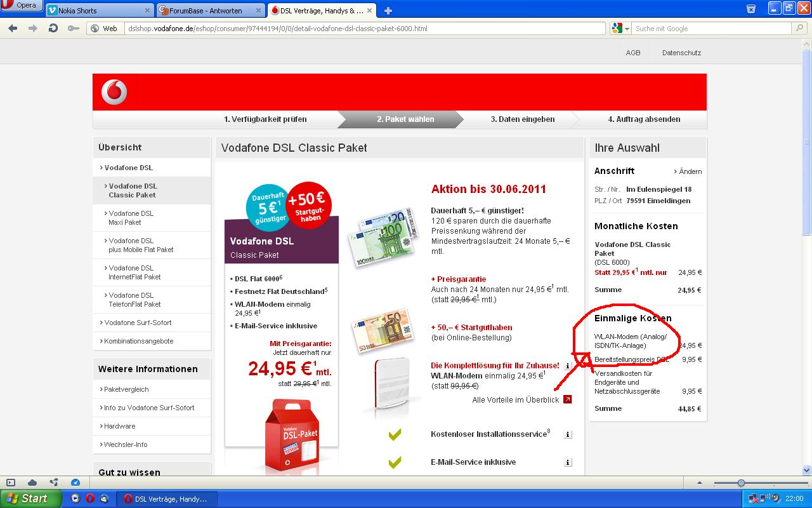Adjust the page zoom slider handle
The width and height of the screenshot is (812, 508).
point(741,483)
